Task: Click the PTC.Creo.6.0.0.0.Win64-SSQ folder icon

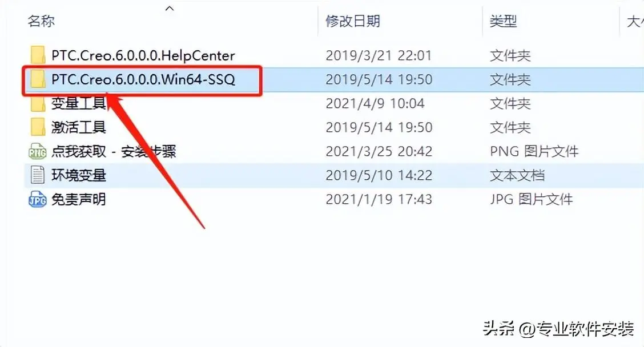Action: pyautogui.click(x=38, y=79)
